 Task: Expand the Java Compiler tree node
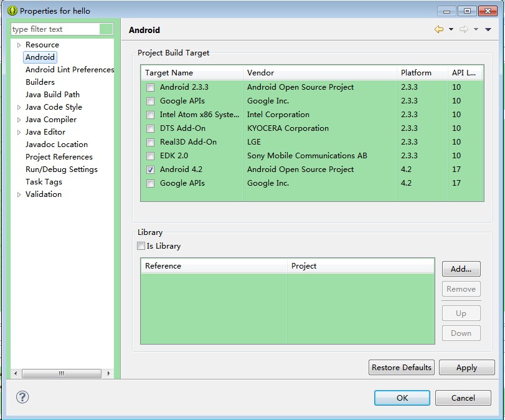click(19, 120)
